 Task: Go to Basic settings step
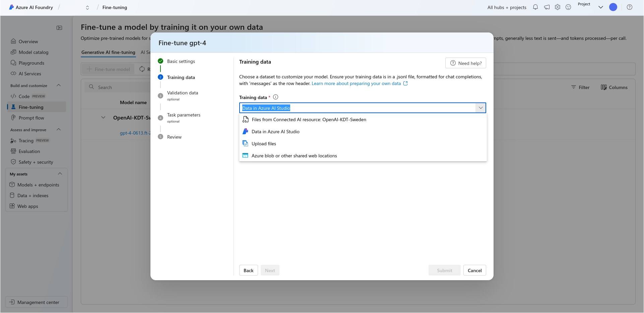[181, 61]
